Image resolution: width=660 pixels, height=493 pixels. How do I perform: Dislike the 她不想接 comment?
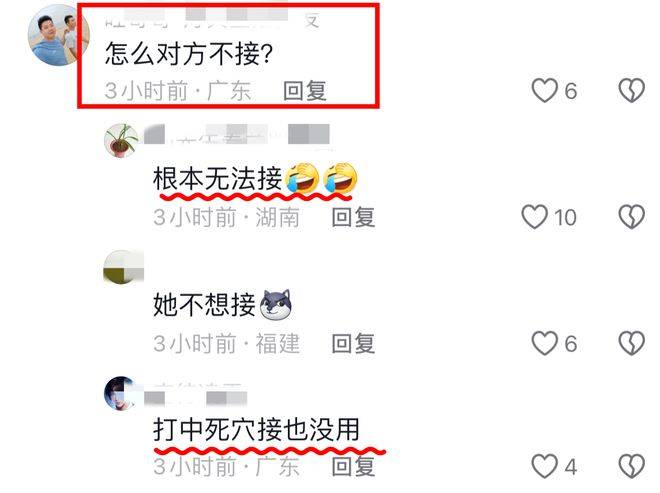[631, 343]
